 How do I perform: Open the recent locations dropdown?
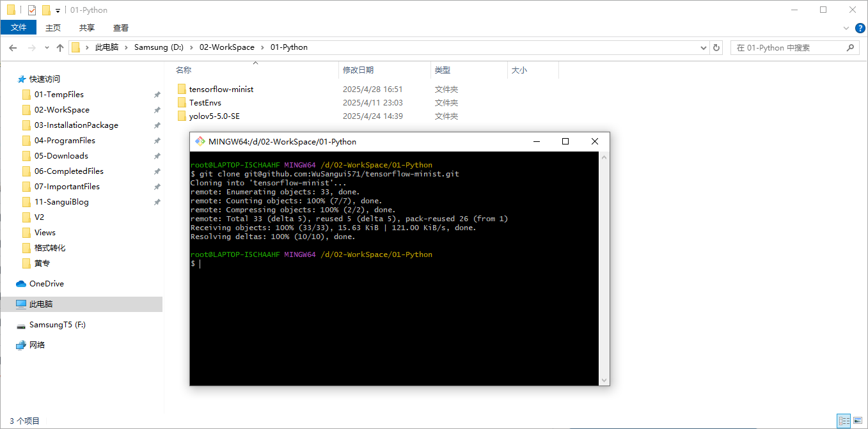(47, 47)
